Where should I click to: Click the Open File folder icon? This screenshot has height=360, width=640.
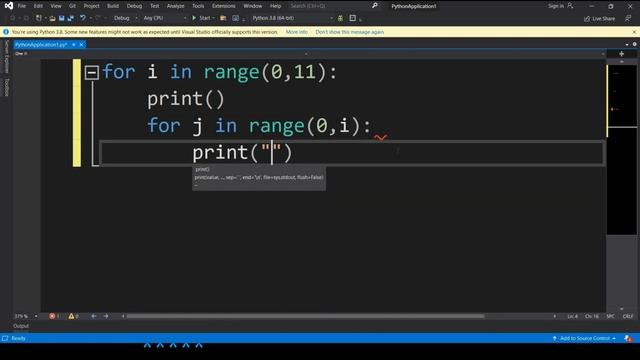(x=52, y=18)
